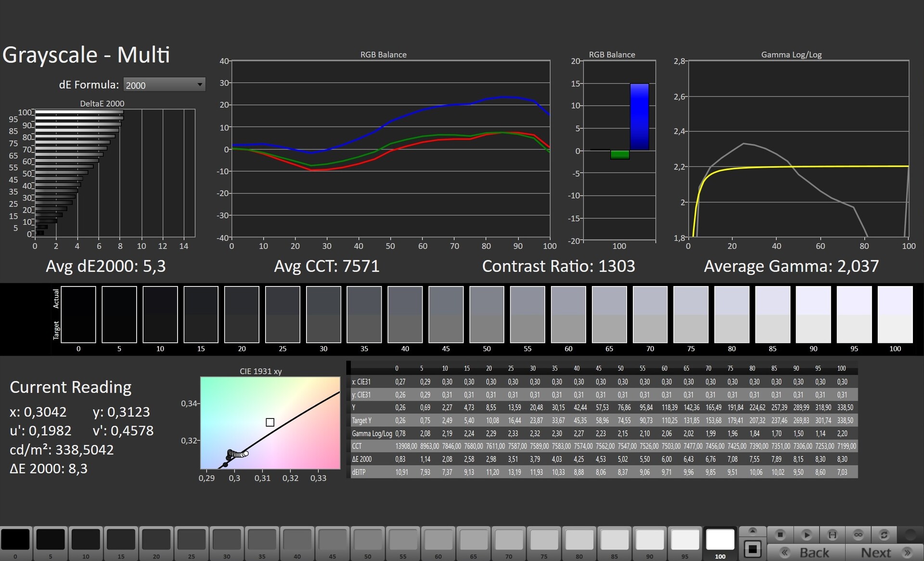Screen dimensions: 924x561
Task: Click the stop measurement icon
Action: click(780, 535)
